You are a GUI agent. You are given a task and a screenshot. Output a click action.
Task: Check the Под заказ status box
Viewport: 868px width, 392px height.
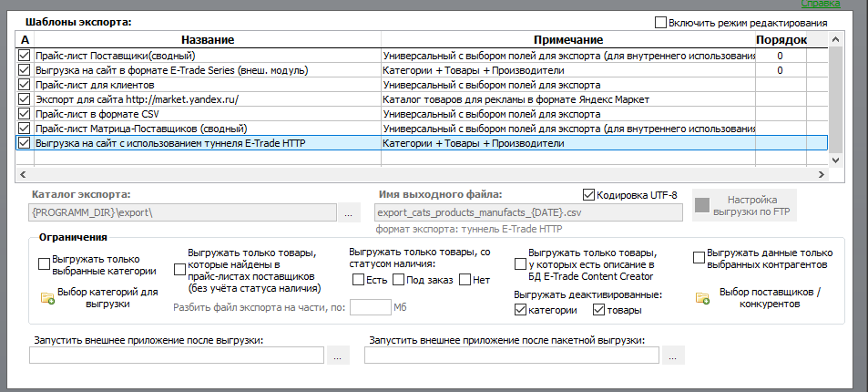pos(398,280)
